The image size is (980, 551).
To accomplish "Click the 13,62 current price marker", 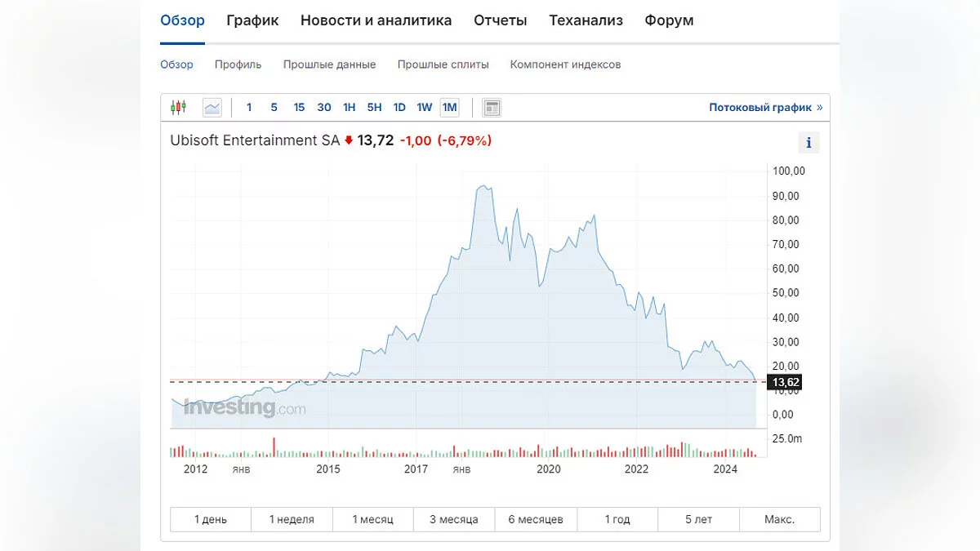I will pos(785,382).
